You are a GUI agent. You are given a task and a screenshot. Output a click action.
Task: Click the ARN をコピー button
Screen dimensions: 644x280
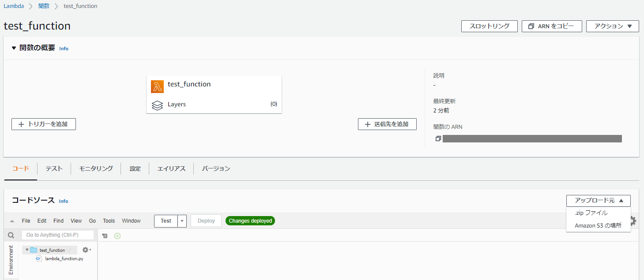coord(552,26)
